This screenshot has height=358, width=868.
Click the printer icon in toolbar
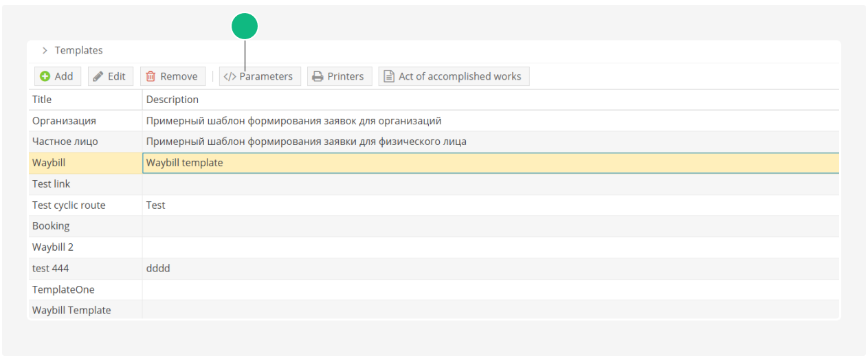pyautogui.click(x=318, y=76)
